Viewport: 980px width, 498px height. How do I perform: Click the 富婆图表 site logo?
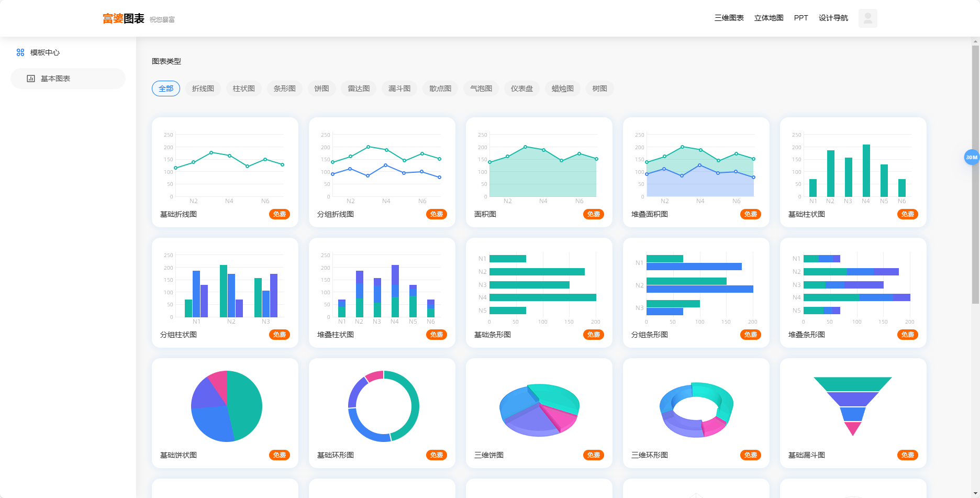pyautogui.click(x=124, y=19)
